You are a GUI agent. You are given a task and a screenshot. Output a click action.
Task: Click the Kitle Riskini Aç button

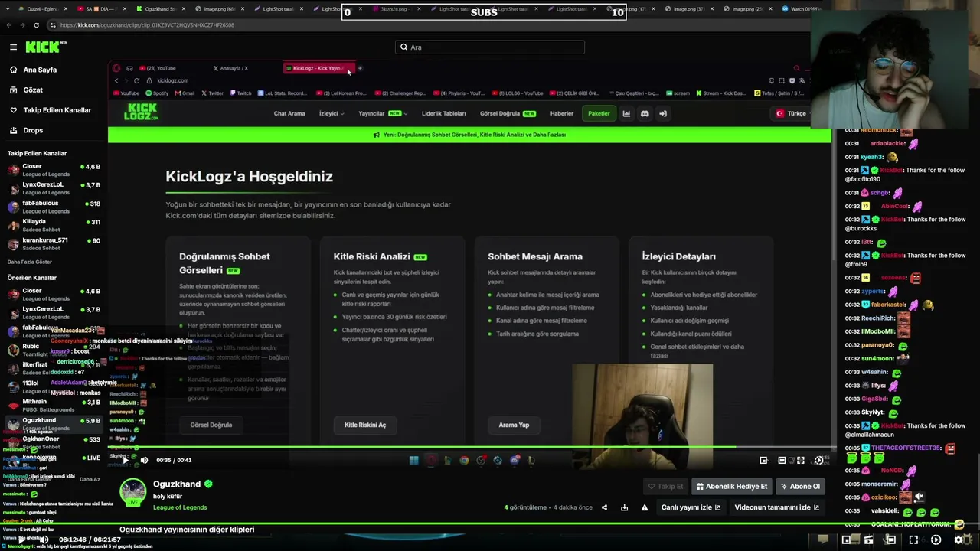point(365,425)
